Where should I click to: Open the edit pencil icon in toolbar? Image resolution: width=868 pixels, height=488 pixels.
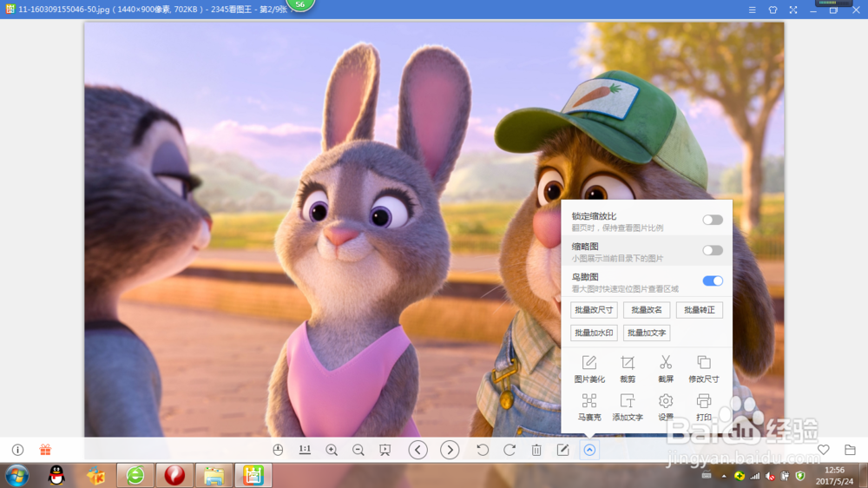(563, 450)
